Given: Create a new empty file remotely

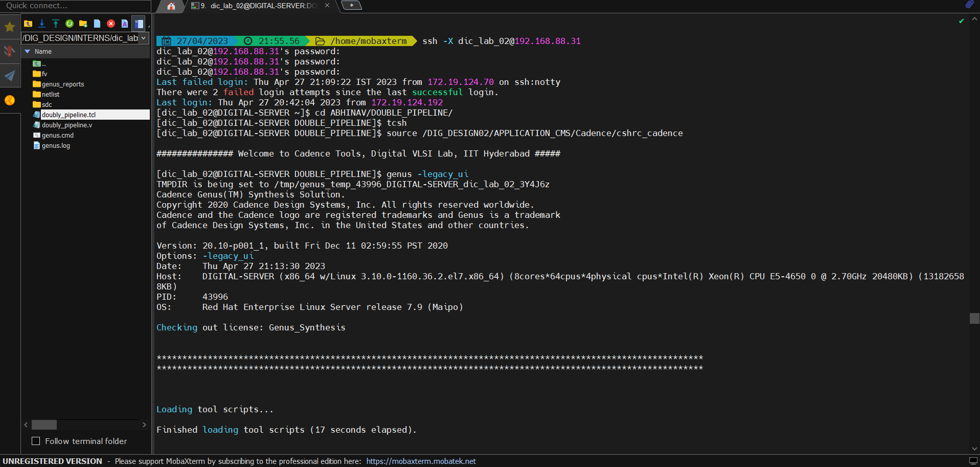Looking at the screenshot, I should point(97,24).
